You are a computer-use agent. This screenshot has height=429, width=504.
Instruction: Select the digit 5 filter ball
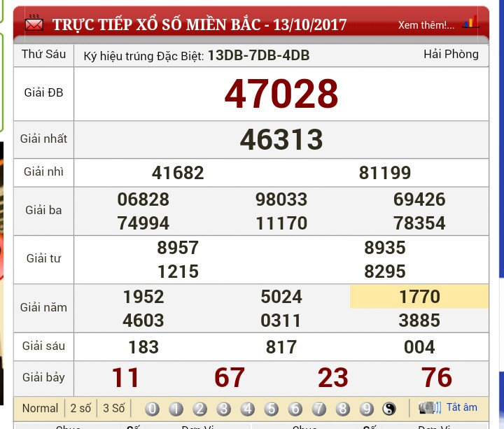pyautogui.click(x=272, y=409)
